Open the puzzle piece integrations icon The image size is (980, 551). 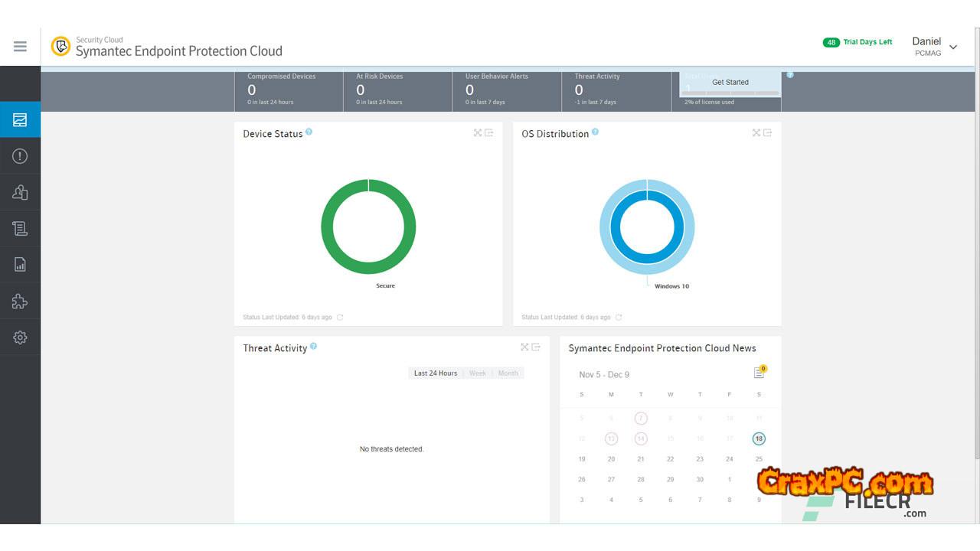[20, 302]
